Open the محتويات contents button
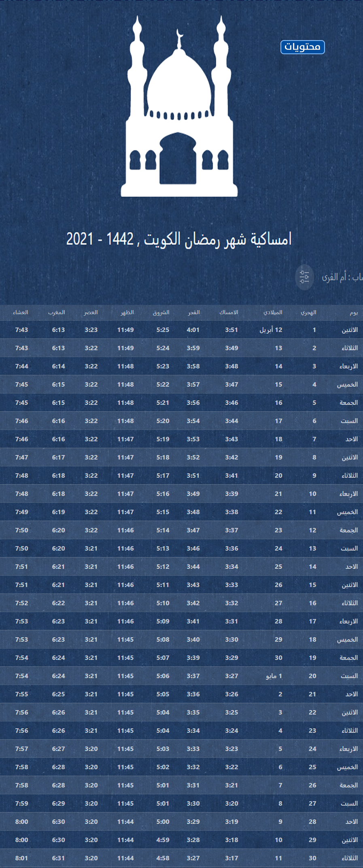 [302, 47]
